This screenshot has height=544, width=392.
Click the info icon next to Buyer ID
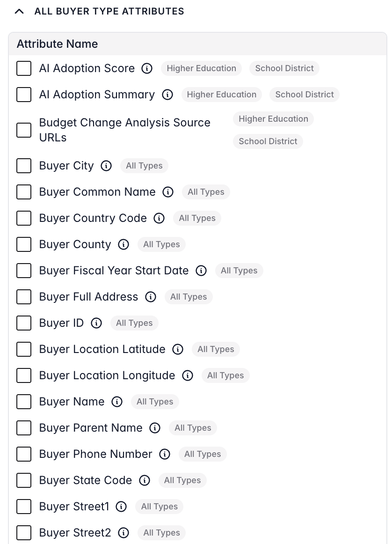coord(96,323)
